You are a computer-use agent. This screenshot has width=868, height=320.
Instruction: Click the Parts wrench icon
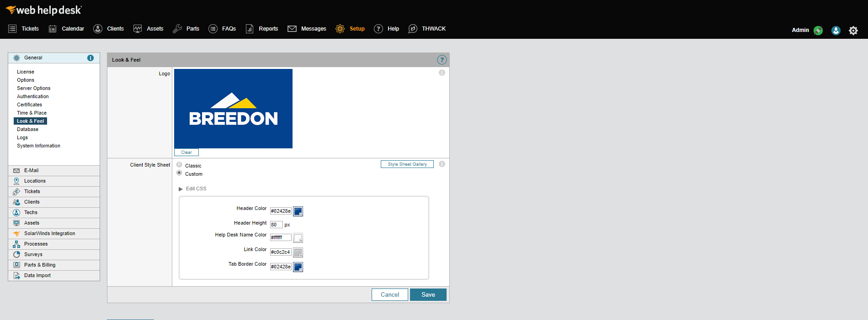pyautogui.click(x=177, y=29)
